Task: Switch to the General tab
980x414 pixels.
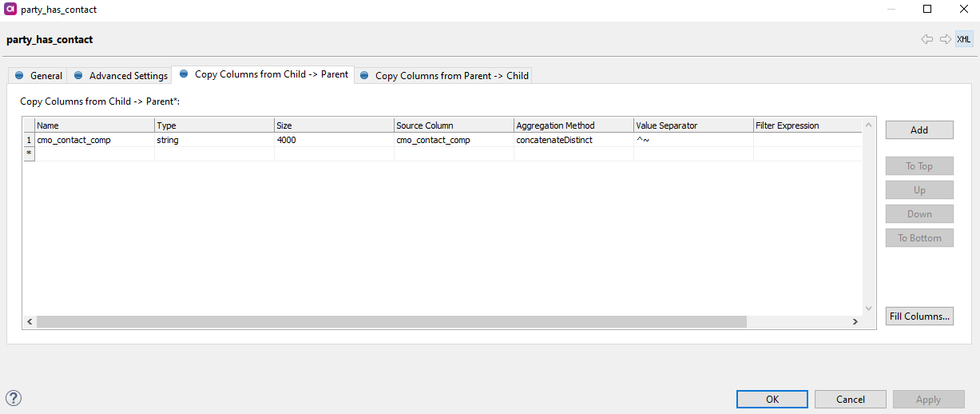Action: 38,76
